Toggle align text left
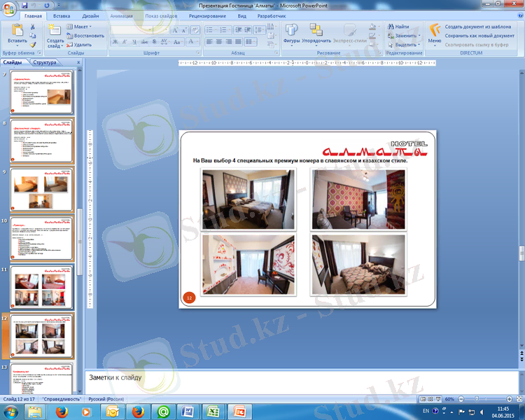The width and height of the screenshot is (525, 420). click(209, 41)
